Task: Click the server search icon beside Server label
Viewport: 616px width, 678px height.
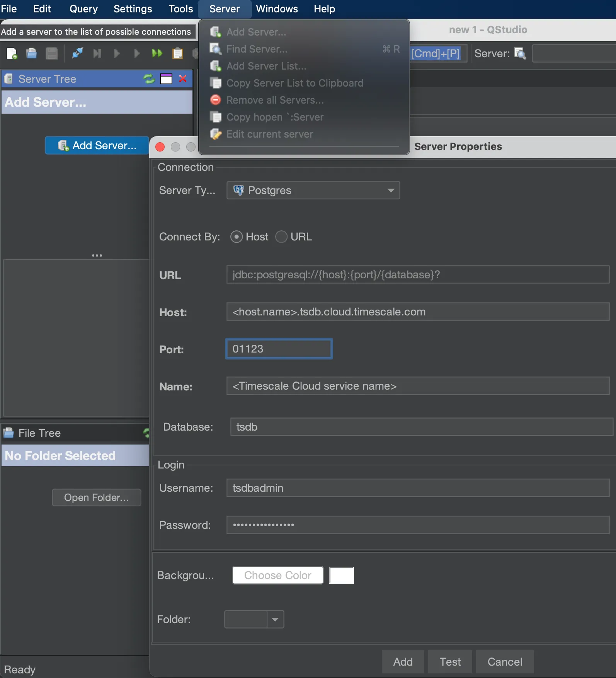Action: coord(520,53)
